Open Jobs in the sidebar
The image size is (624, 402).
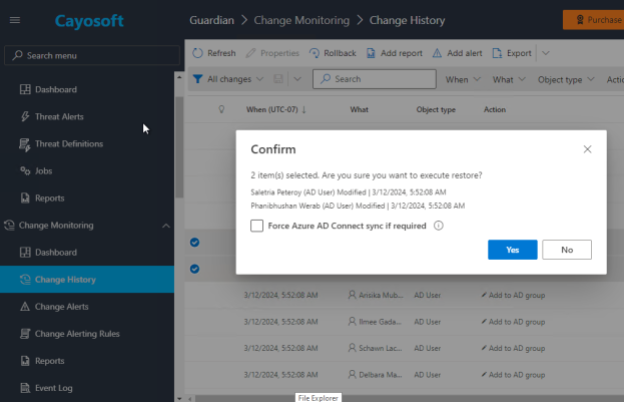pyautogui.click(x=43, y=171)
